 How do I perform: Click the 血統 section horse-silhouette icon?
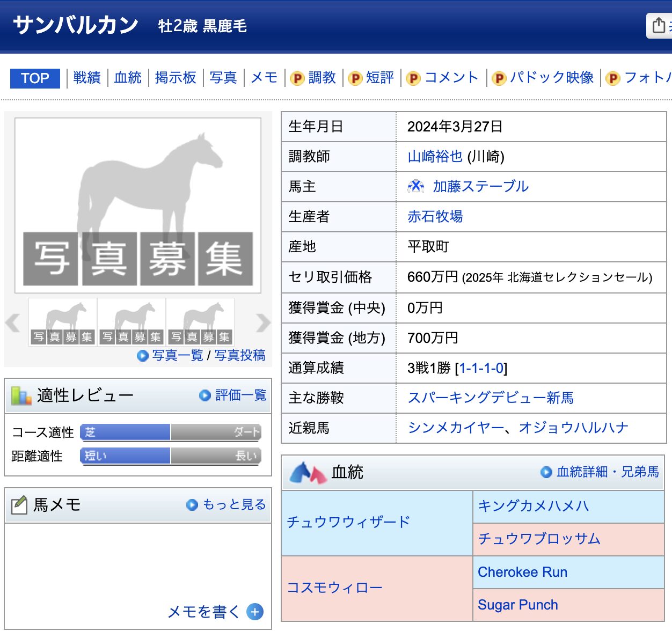308,472
